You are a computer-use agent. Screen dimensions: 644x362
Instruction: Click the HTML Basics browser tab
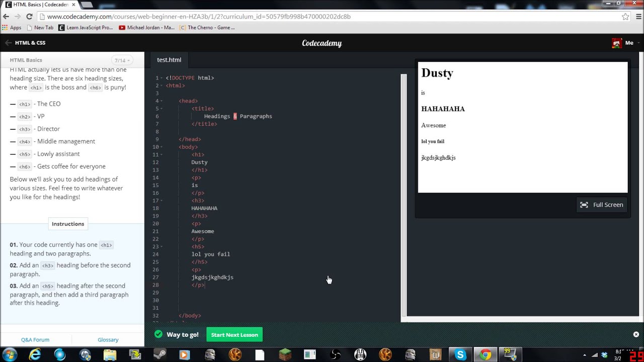39,5
